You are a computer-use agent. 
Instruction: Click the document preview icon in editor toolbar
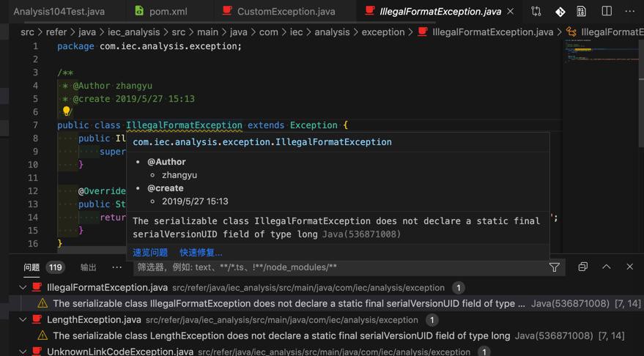pos(582,12)
